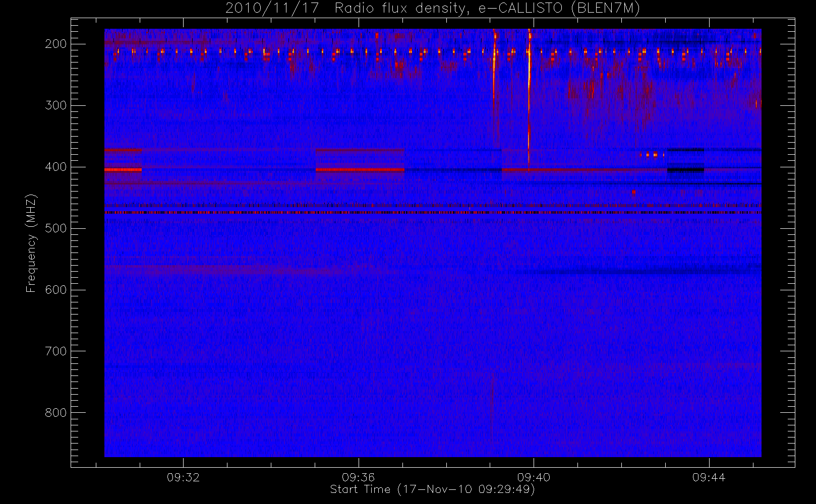Click the x-axis label "Start Time (17-Nov-10 09:29:49)"

[x=432, y=489]
